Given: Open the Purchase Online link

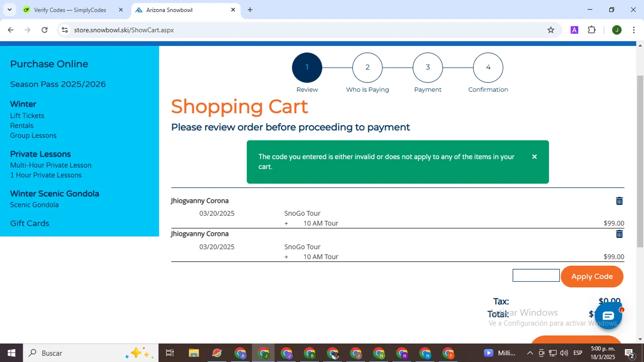Looking at the screenshot, I should [x=49, y=64].
